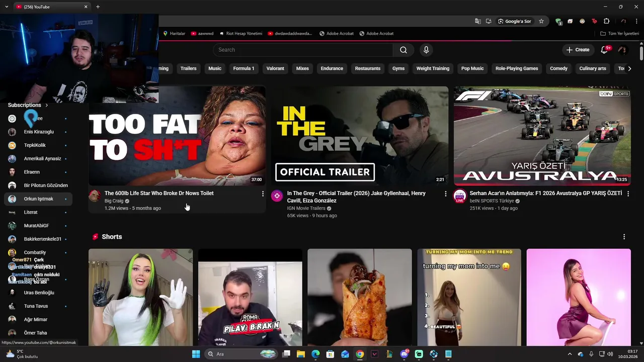Open the PILAVI BIRAKIN short thumbnail
Screen dimensions: 644x362
(250, 297)
